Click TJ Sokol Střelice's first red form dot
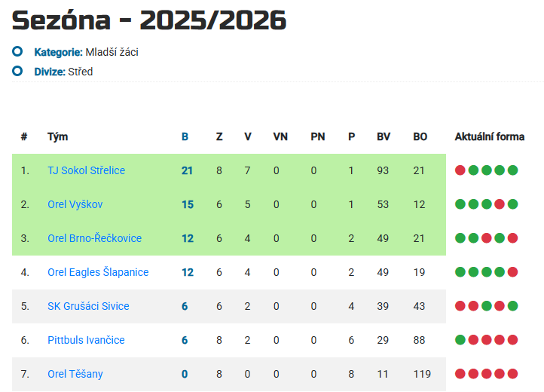Image resolution: width=544 pixels, height=392 pixels. (x=460, y=170)
